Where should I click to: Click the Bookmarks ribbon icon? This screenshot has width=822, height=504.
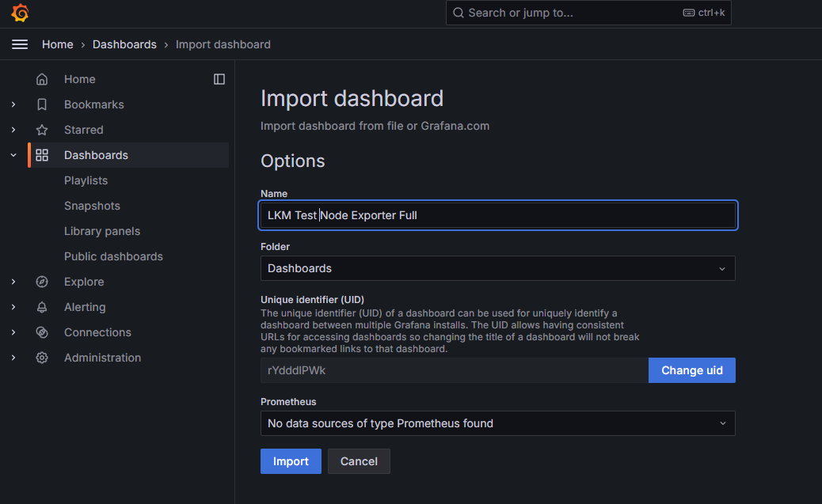(x=42, y=104)
